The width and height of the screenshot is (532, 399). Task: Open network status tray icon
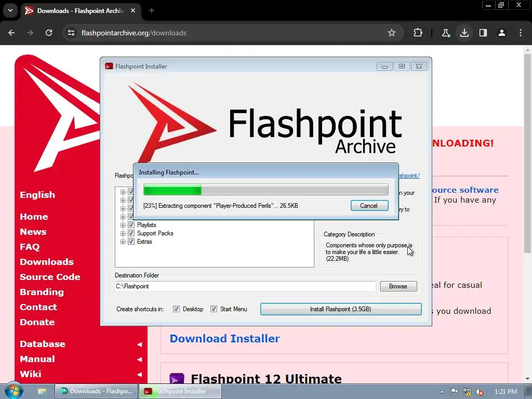point(467,392)
